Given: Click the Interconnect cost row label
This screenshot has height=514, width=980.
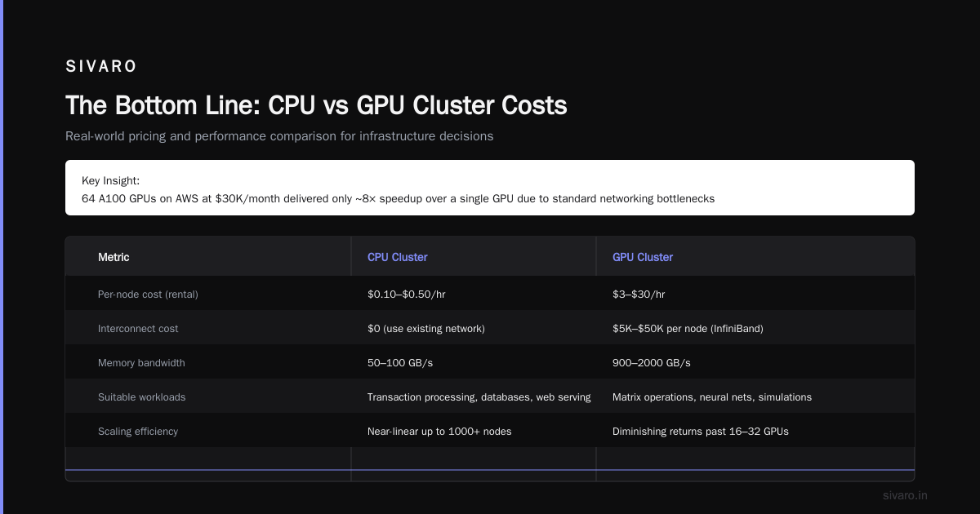Looking at the screenshot, I should pos(138,328).
